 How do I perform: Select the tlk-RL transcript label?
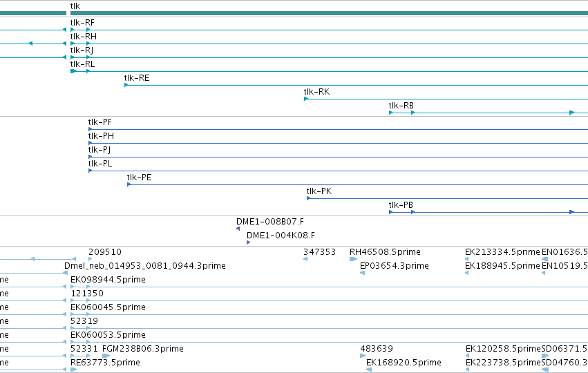(x=82, y=64)
